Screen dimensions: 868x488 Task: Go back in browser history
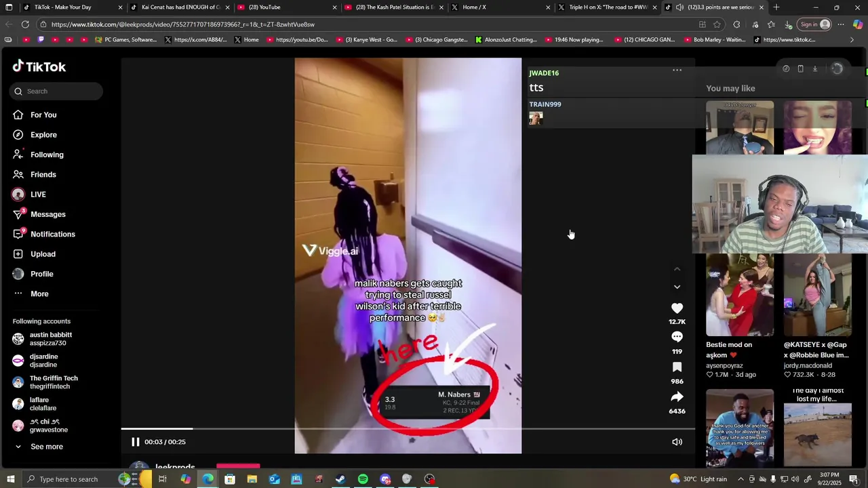[x=8, y=24]
